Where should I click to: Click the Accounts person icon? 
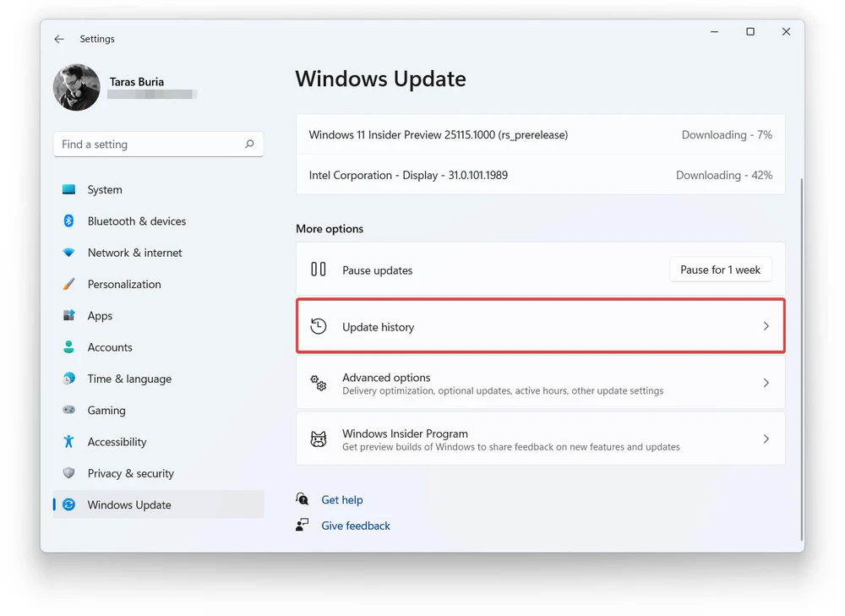tap(68, 346)
